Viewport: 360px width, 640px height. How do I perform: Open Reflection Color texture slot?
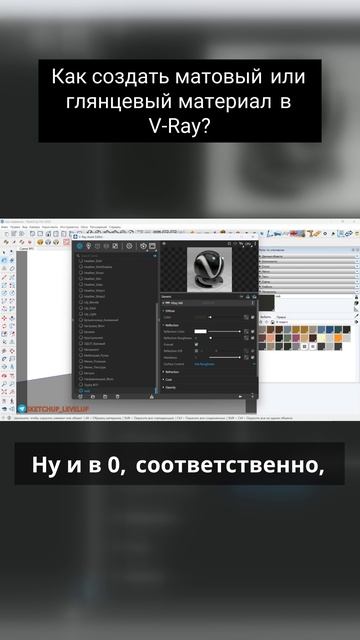[x=246, y=331]
